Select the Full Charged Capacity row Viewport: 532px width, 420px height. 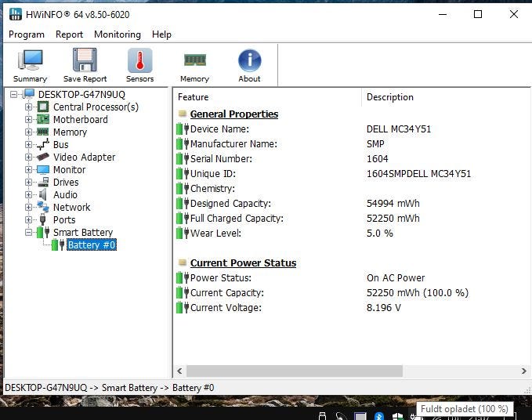coord(352,219)
